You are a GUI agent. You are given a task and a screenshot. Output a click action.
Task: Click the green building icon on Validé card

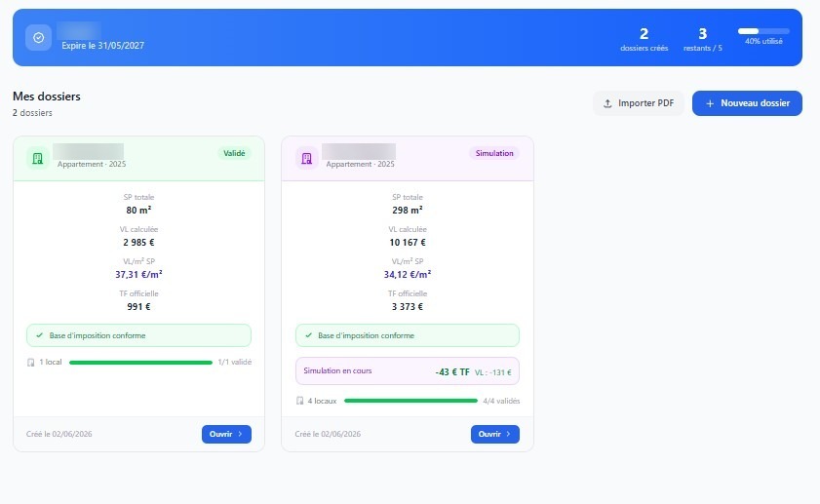coord(38,158)
